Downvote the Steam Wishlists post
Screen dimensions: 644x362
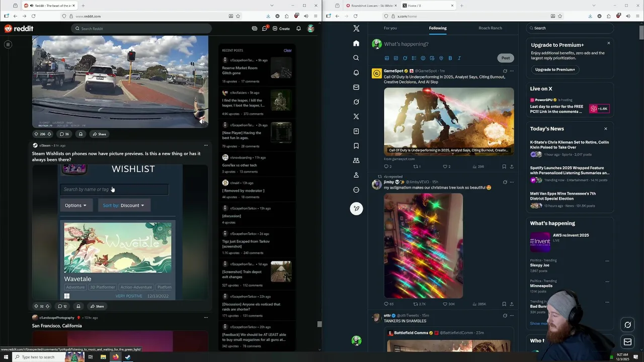(48, 306)
